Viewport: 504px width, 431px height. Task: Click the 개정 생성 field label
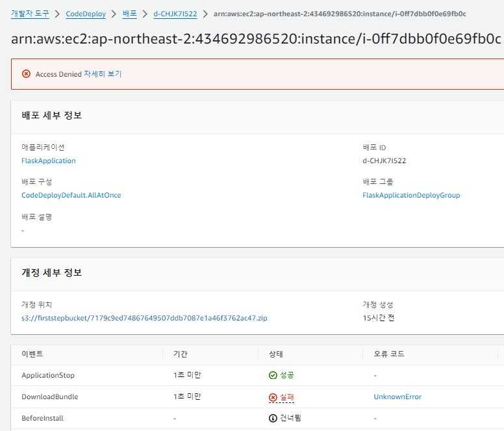tap(378, 305)
